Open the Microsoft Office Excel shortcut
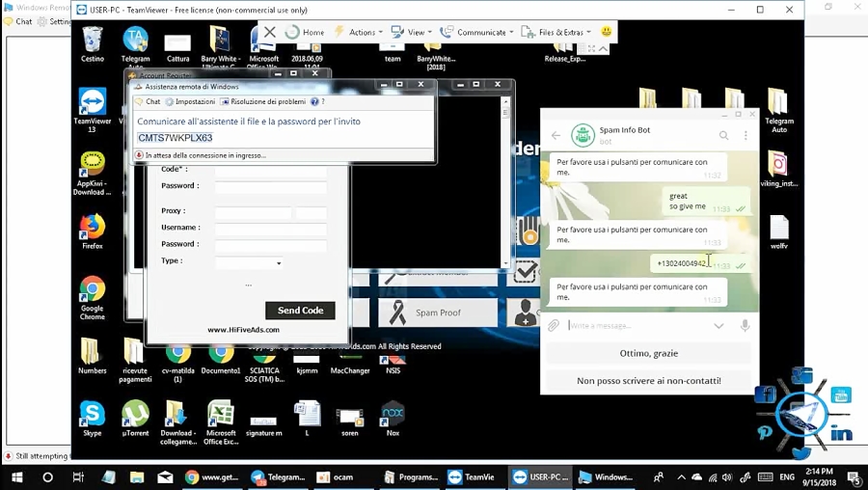Viewport: 868px width, 490px height. pos(221,422)
